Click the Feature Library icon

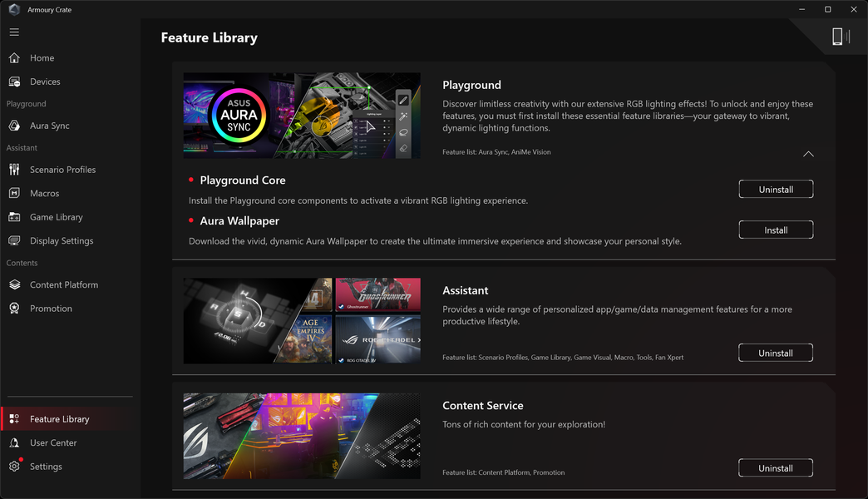(x=14, y=419)
